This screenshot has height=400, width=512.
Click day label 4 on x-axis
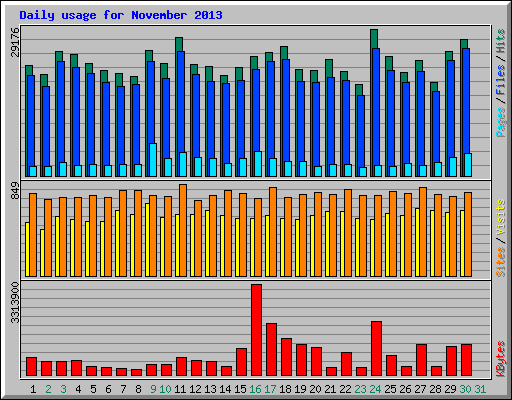pos(78,389)
